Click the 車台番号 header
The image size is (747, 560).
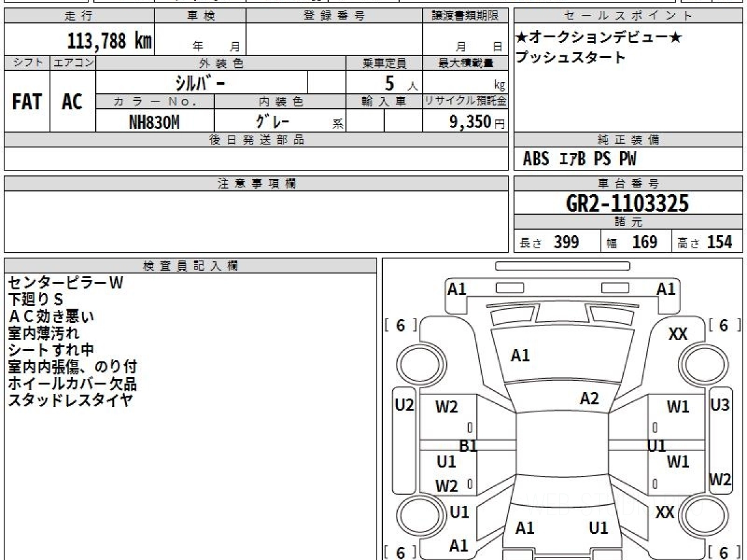coord(628,184)
